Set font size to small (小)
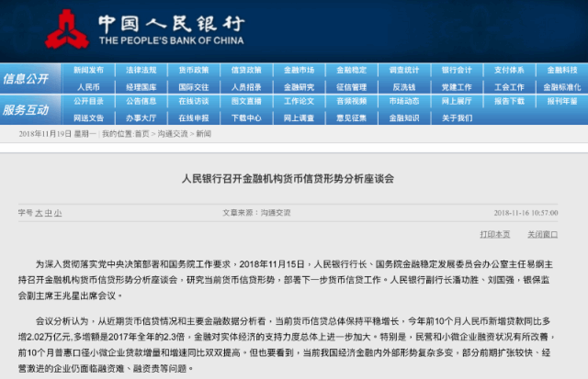 point(58,212)
